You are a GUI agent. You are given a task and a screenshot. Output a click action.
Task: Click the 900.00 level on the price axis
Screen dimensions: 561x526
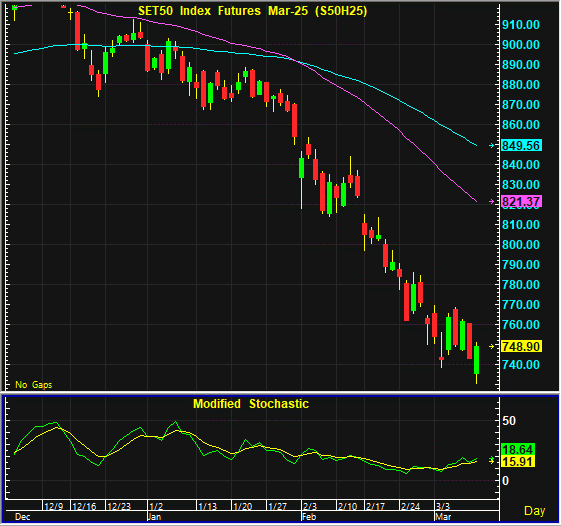click(x=521, y=45)
